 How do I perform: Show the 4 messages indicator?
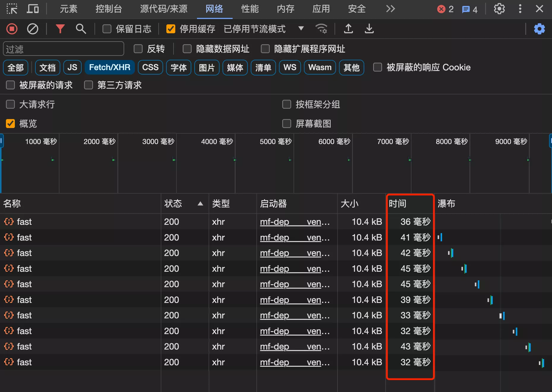click(470, 10)
